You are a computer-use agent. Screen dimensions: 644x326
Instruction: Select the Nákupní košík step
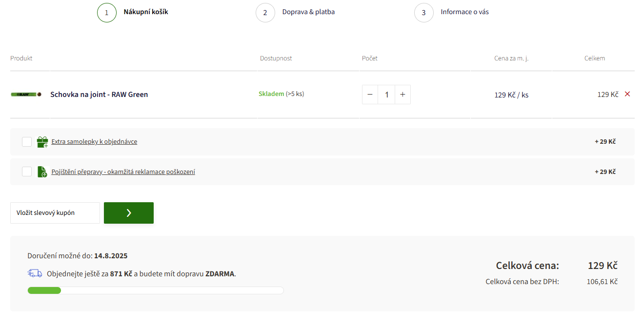(145, 12)
